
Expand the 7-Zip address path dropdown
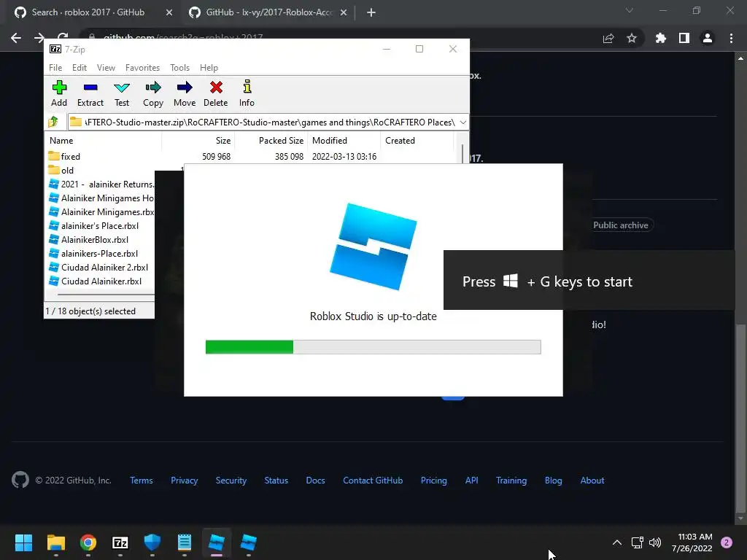pyautogui.click(x=462, y=122)
